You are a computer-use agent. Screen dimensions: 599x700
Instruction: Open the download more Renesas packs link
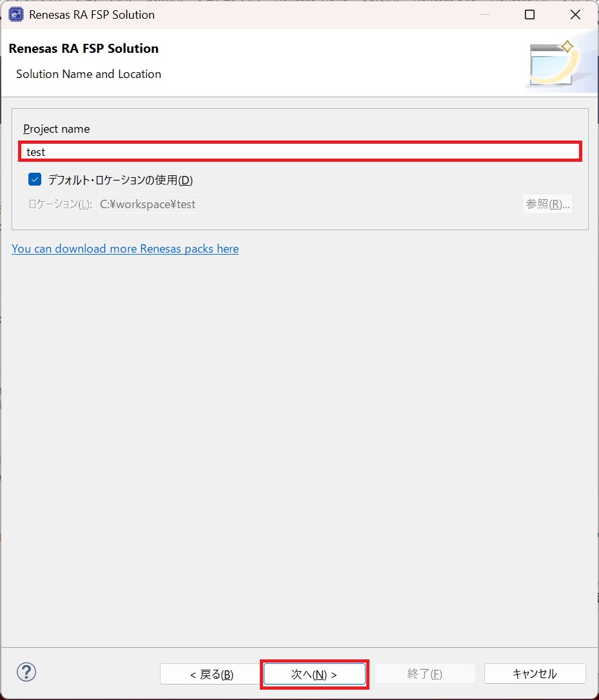click(125, 249)
